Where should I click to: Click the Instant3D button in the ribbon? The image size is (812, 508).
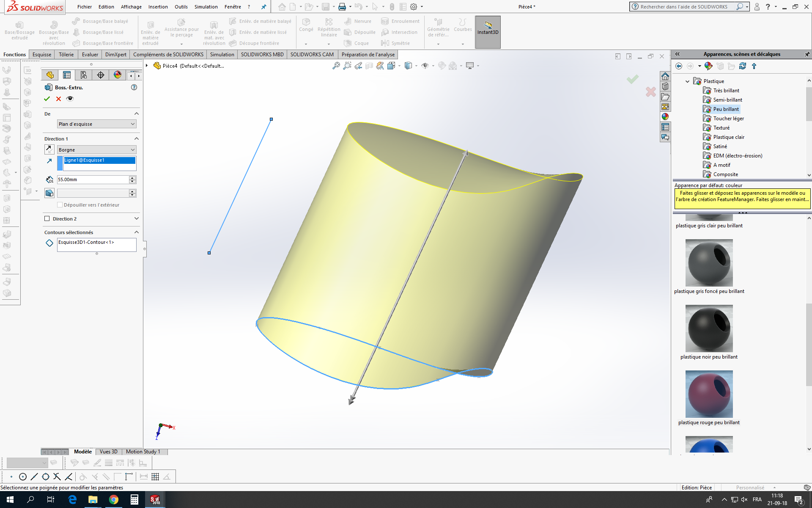487,32
